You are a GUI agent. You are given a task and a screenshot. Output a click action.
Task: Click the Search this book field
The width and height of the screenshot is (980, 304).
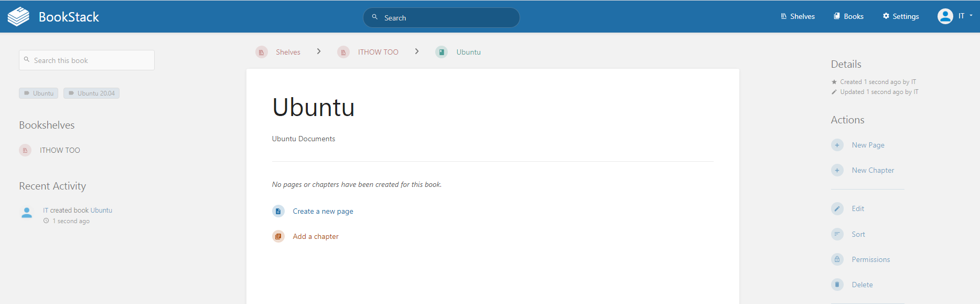[87, 60]
